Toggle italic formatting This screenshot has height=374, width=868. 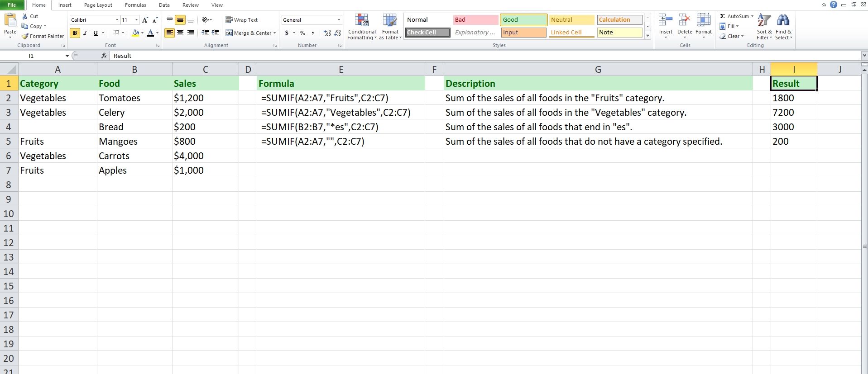85,33
